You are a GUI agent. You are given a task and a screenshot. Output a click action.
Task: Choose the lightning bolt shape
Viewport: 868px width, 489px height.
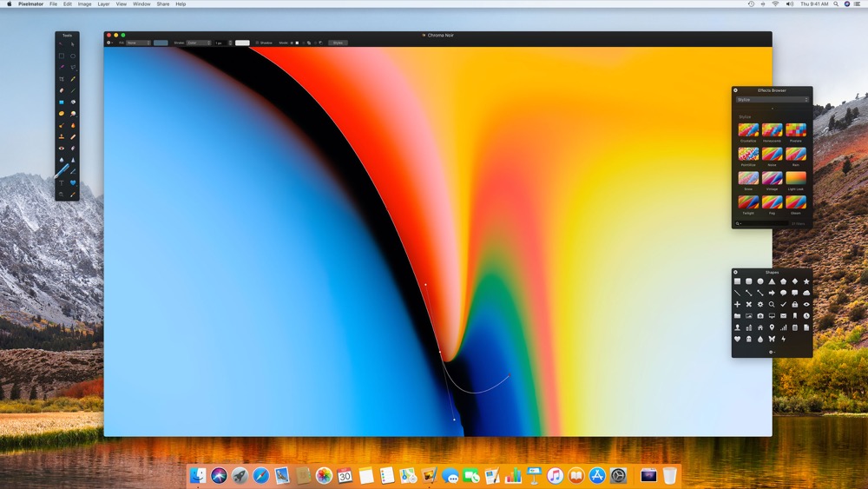point(783,339)
